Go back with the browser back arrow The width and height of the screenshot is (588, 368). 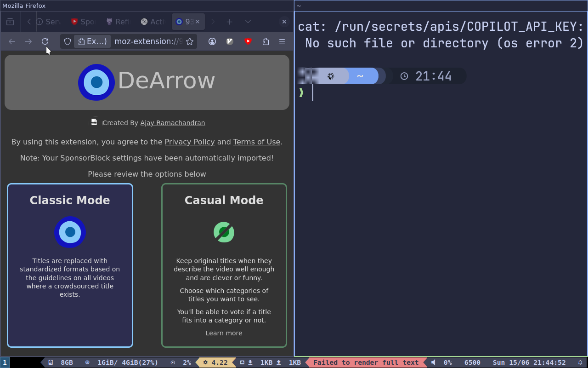pyautogui.click(x=12, y=41)
